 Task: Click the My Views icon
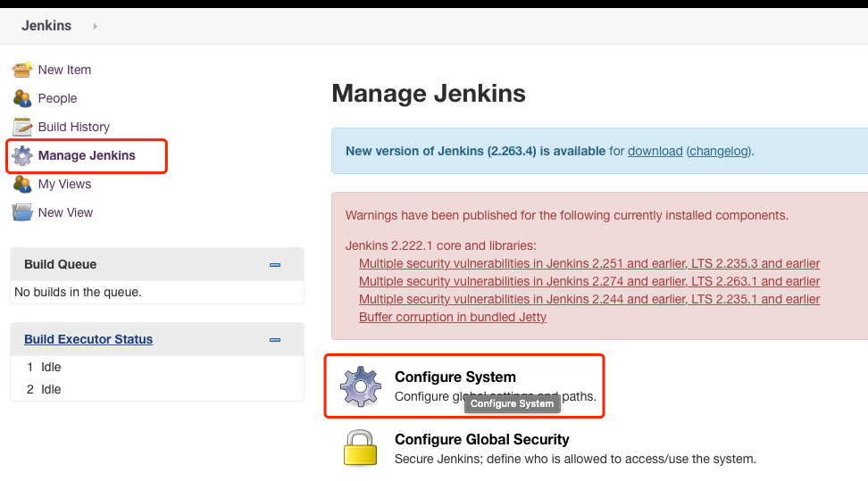[22, 185]
